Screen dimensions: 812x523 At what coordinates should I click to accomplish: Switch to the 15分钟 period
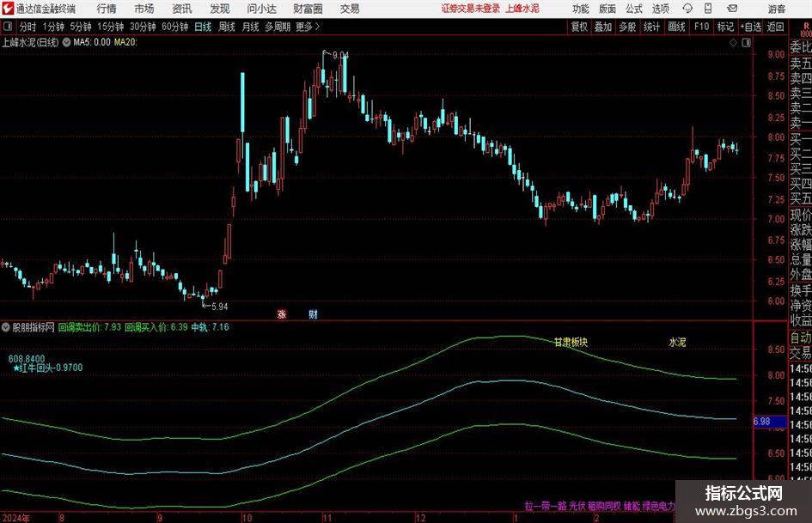tap(111, 27)
